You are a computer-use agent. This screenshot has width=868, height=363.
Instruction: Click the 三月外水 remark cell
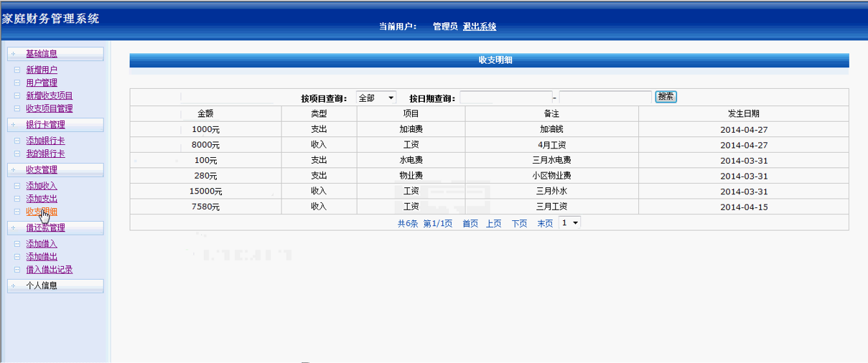tap(551, 192)
